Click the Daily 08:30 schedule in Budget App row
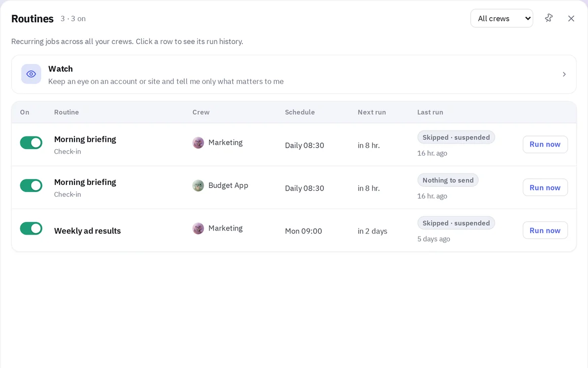 (305, 188)
